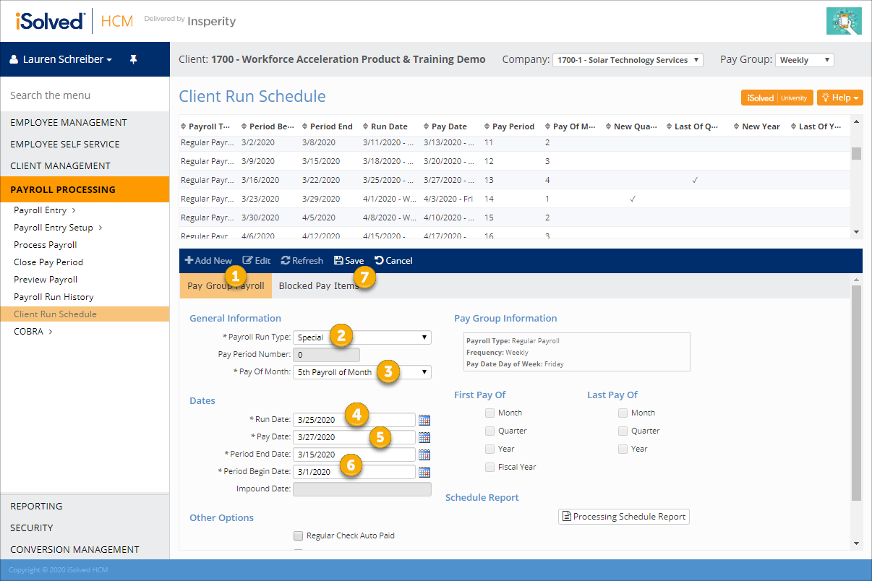Click the schedule grid scrollbar thumb
Screen dimensions: 872x581
click(x=856, y=153)
